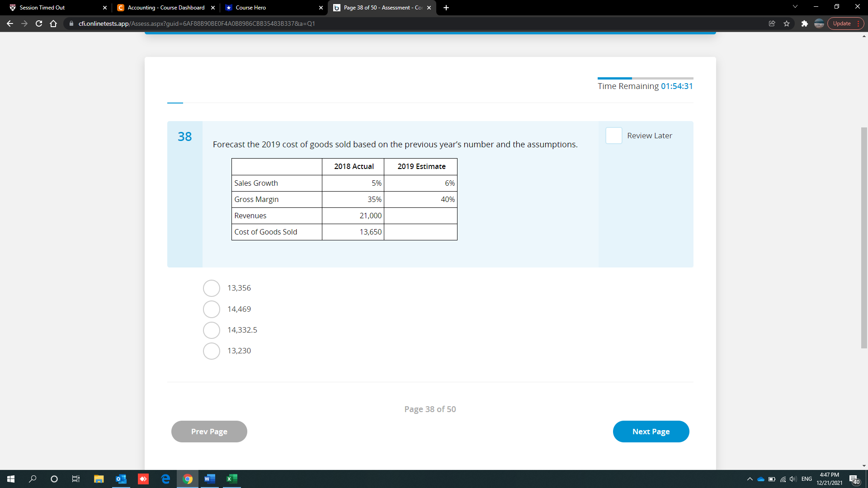Click the browser profile avatar
Image resolution: width=868 pixels, height=488 pixels.
(819, 23)
